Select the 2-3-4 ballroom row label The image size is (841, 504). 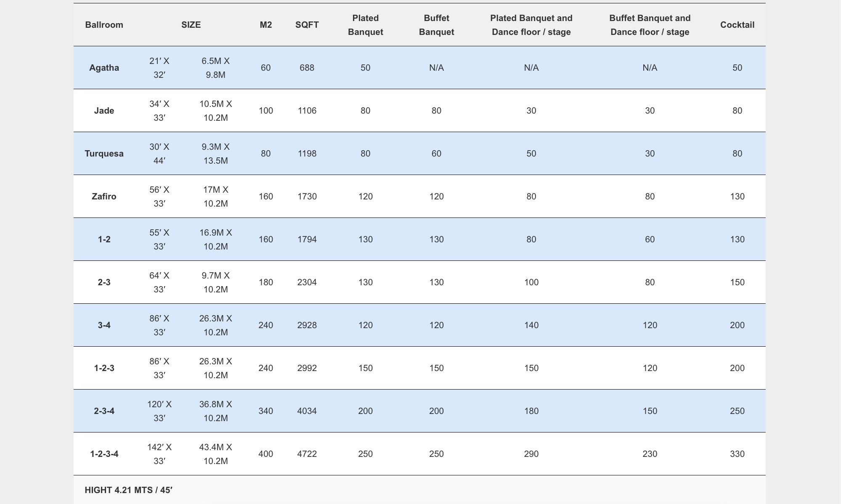point(104,411)
